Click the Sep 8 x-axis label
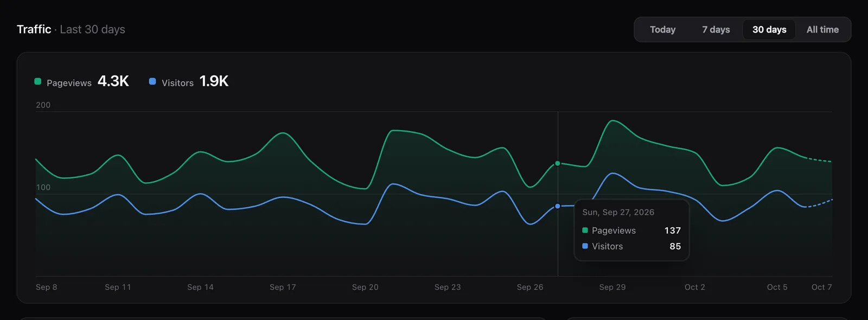Viewport: 868px width, 320px height. [x=47, y=287]
